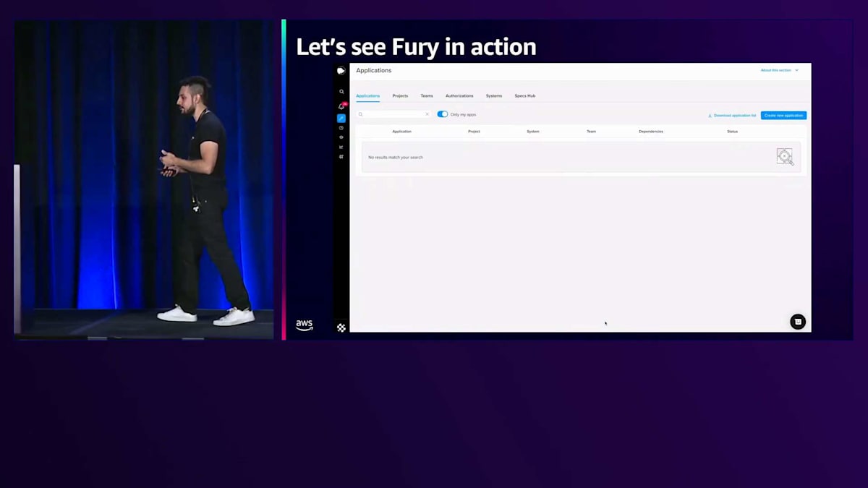868x488 pixels.
Task: Click the grid apps icon in the sidebar
Action: coord(341,156)
